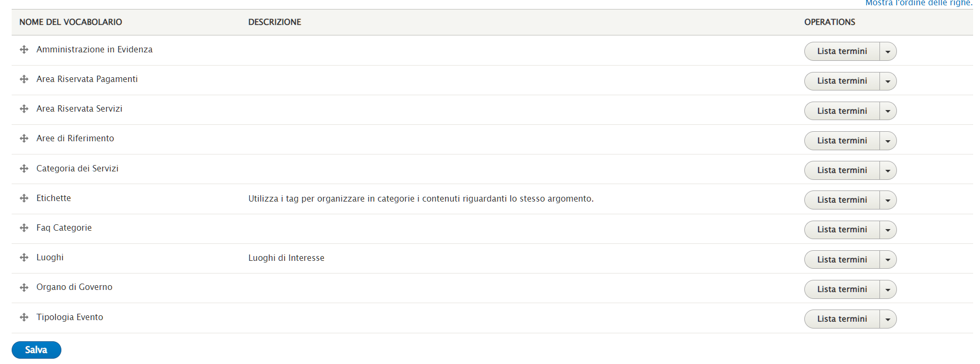Image resolution: width=980 pixels, height=364 pixels.
Task: Expand operations dropdown for Tipologia Evento
Action: click(x=888, y=319)
